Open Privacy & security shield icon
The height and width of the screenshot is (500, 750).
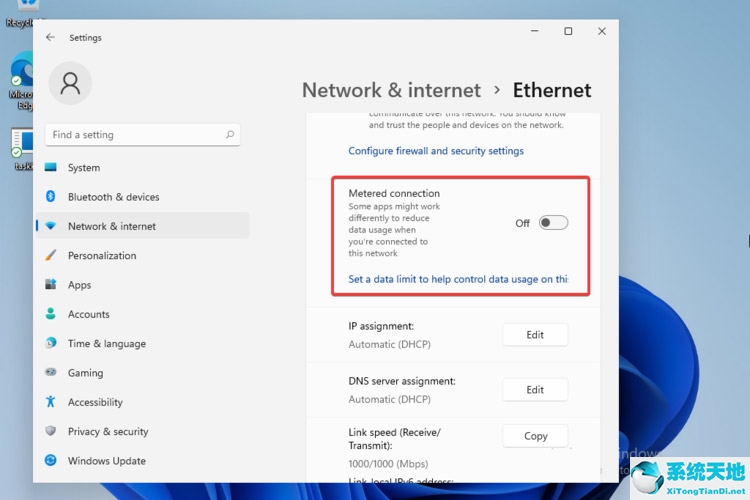click(51, 431)
